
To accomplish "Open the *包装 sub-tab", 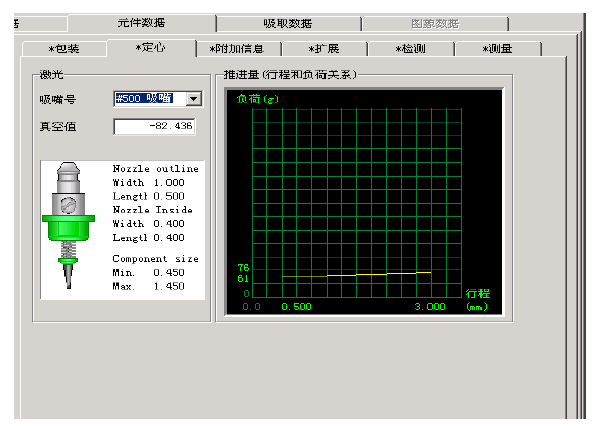I will coord(64,49).
